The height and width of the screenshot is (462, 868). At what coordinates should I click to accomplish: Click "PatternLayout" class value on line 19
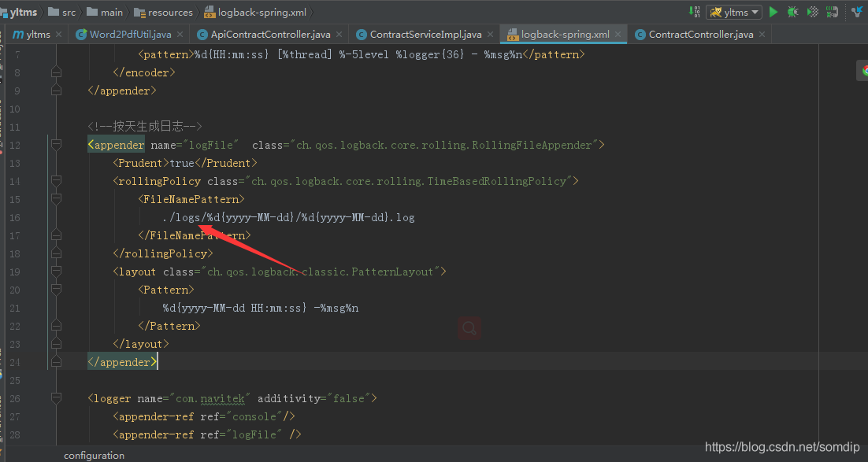(x=392, y=272)
